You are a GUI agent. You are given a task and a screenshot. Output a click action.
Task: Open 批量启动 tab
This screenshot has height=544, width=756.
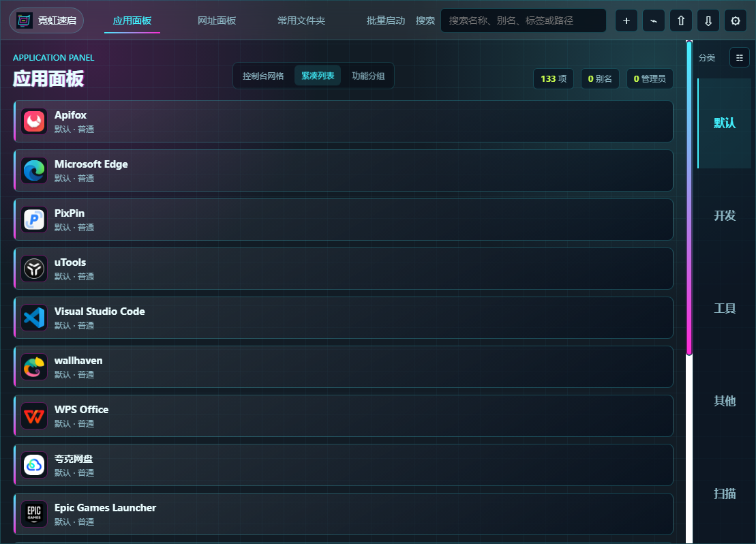tap(386, 20)
